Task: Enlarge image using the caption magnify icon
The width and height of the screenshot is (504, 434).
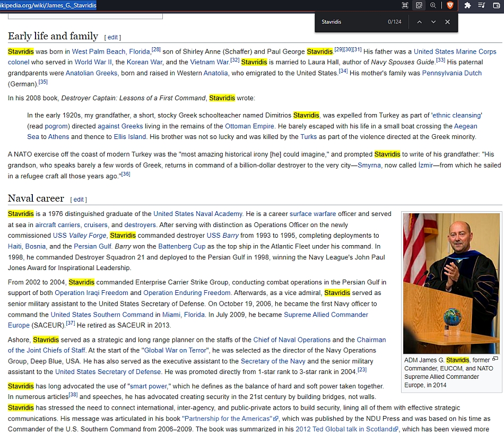Action: click(495, 359)
